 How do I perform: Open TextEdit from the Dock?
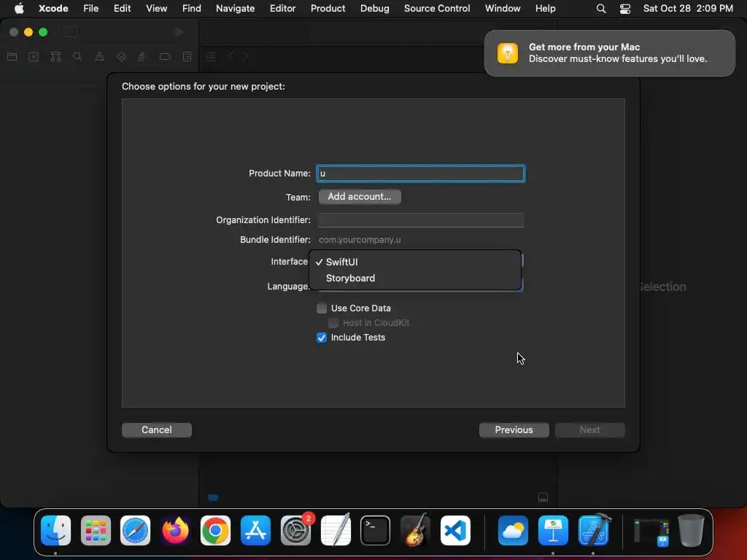pos(336,530)
